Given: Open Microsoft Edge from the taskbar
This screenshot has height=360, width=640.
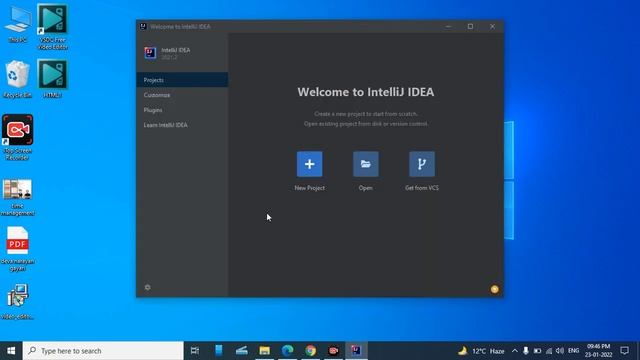Looking at the screenshot, I should tap(288, 351).
